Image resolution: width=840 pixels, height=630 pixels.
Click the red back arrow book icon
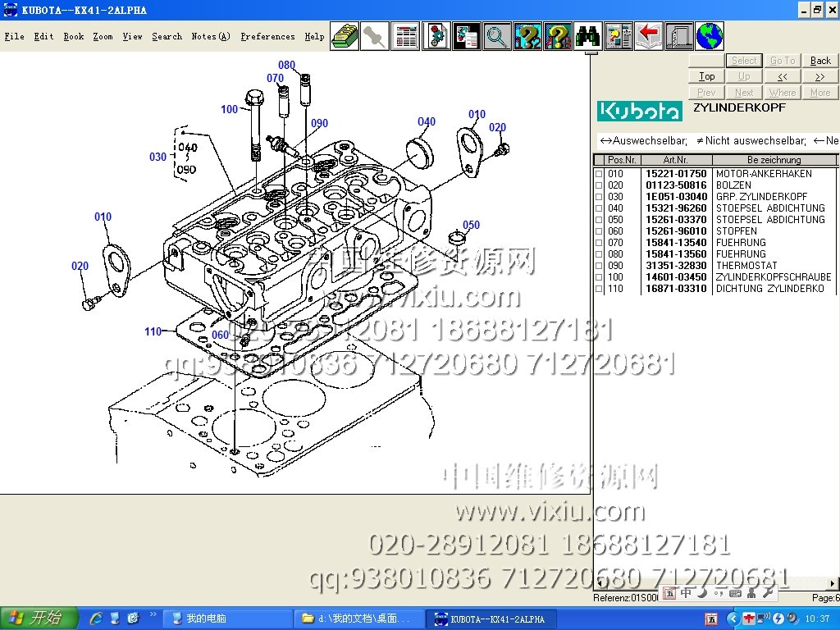click(648, 36)
